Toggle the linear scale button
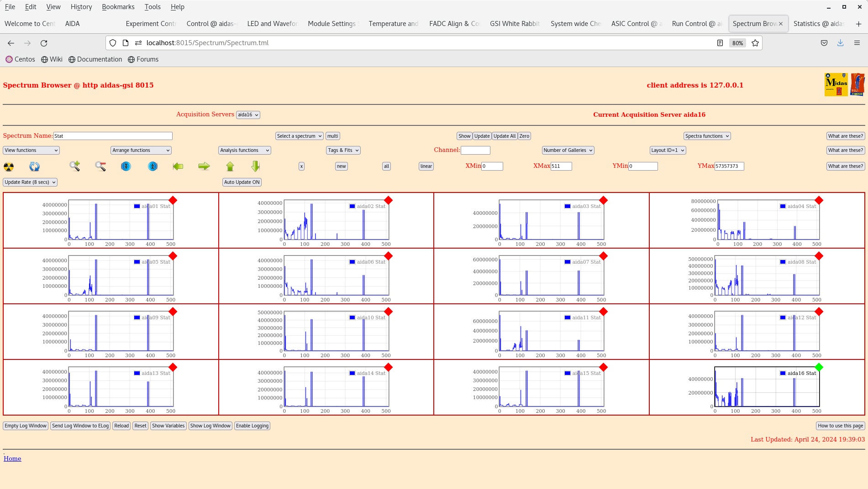The width and height of the screenshot is (868, 489). point(426,166)
